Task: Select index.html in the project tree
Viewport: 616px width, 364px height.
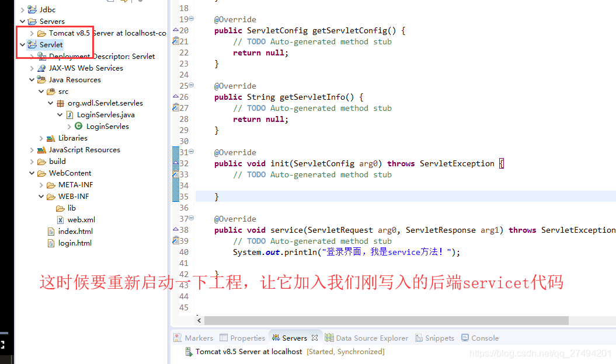Action: [75, 231]
